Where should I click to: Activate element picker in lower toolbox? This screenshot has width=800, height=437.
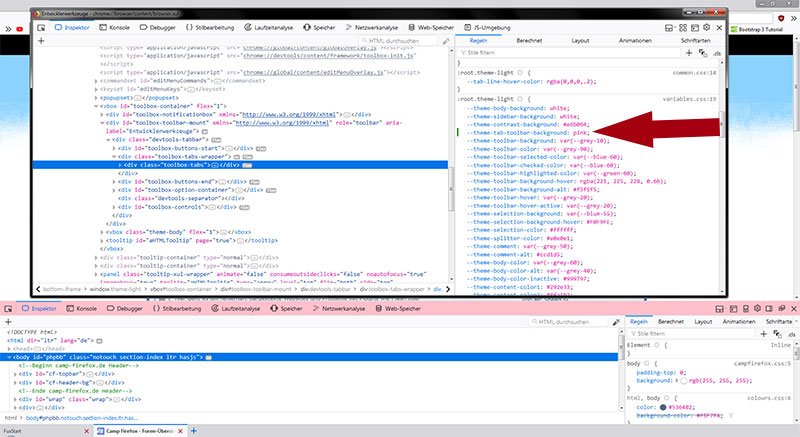pyautogui.click(x=8, y=311)
